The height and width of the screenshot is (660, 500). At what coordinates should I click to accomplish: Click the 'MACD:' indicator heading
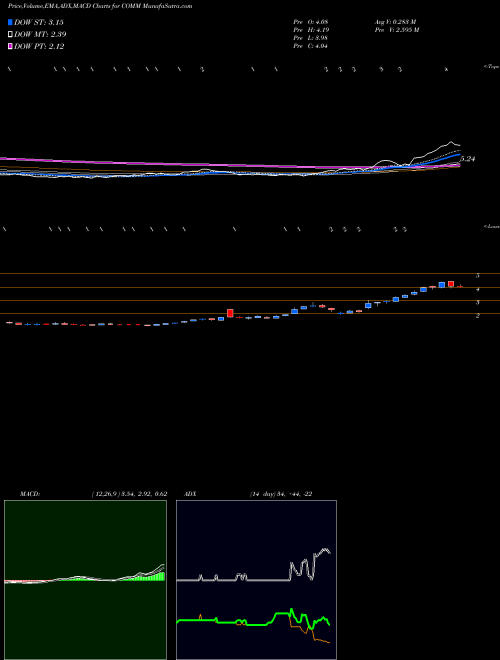coord(30,494)
